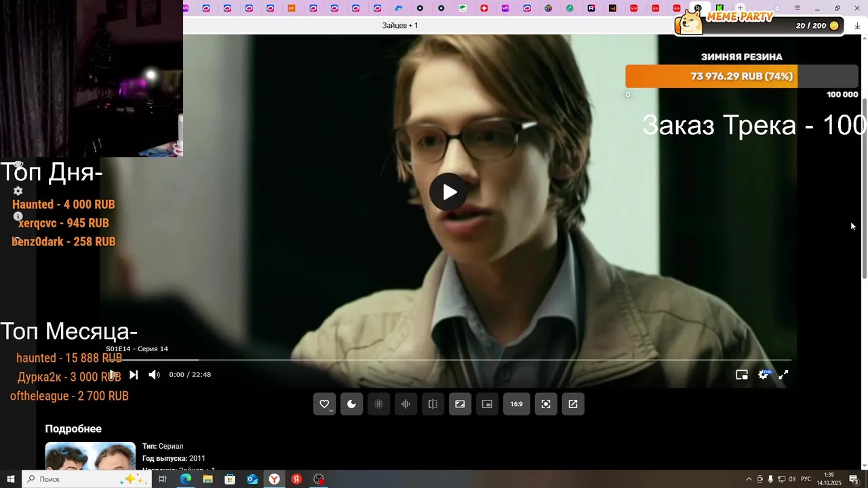Click oftheleague - 2 700 RUB donor entry

(69, 396)
